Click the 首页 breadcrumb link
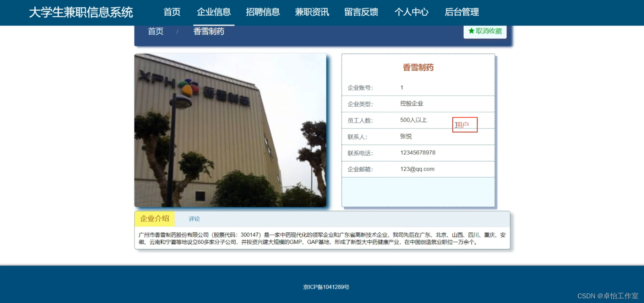Image resolution: width=644 pixels, height=303 pixels. pos(155,31)
